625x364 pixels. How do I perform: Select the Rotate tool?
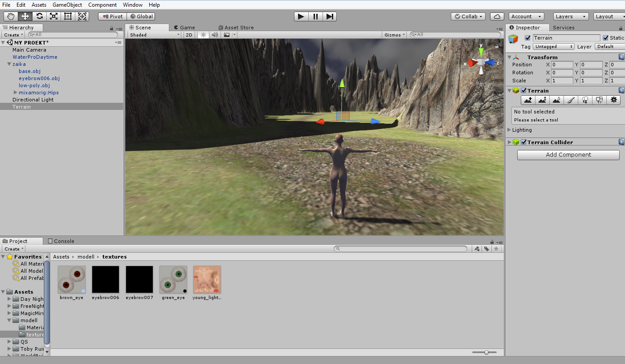coord(39,16)
